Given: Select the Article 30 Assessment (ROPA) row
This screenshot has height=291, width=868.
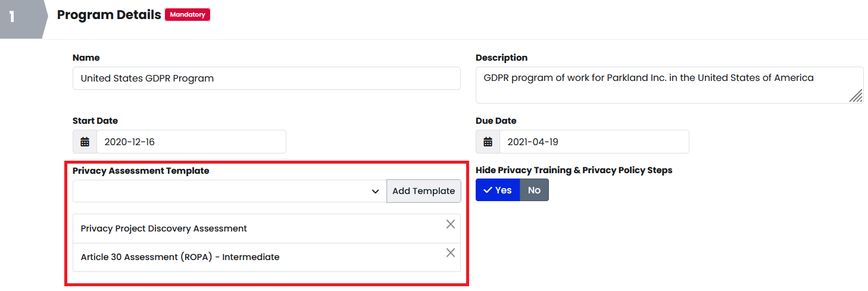Looking at the screenshot, I should click(x=267, y=257).
